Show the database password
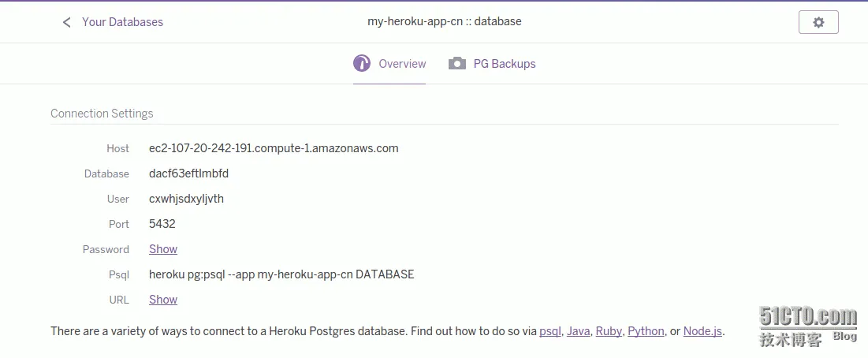Screen dimensions: 868x358 163,249
